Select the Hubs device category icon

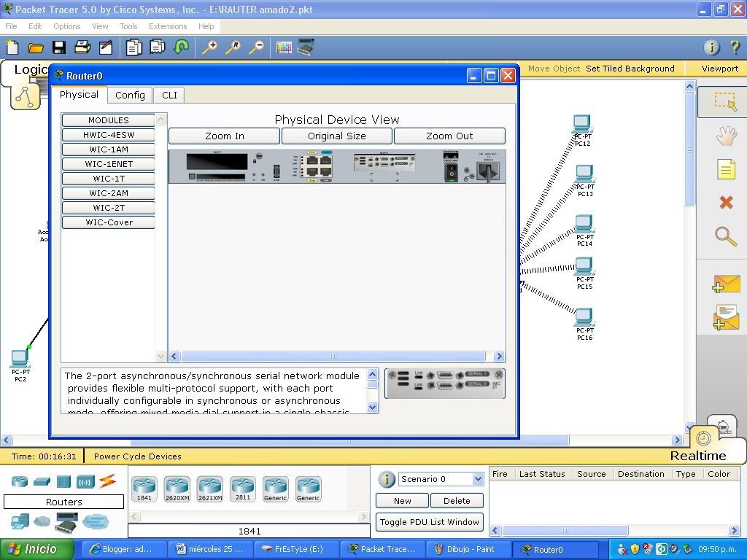tap(63, 481)
